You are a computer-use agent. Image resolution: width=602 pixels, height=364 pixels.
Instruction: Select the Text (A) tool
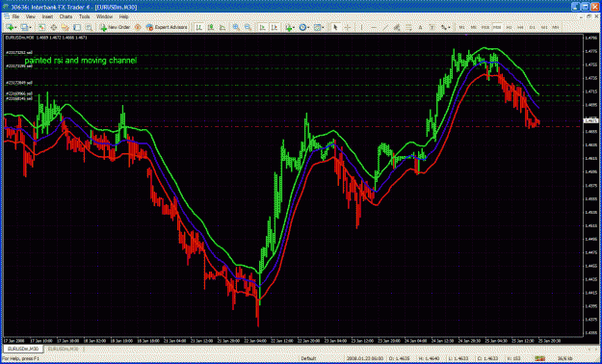click(x=420, y=27)
